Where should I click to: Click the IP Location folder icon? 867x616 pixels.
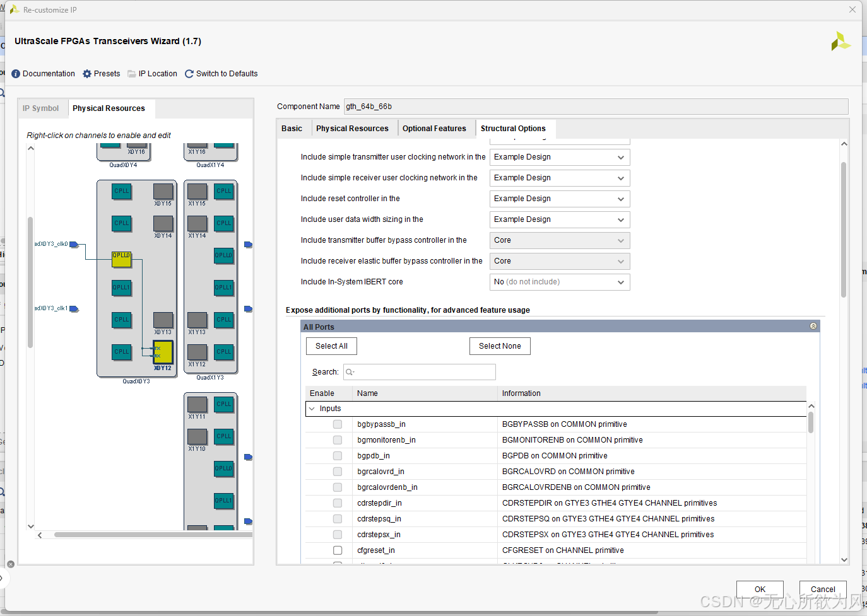click(132, 74)
